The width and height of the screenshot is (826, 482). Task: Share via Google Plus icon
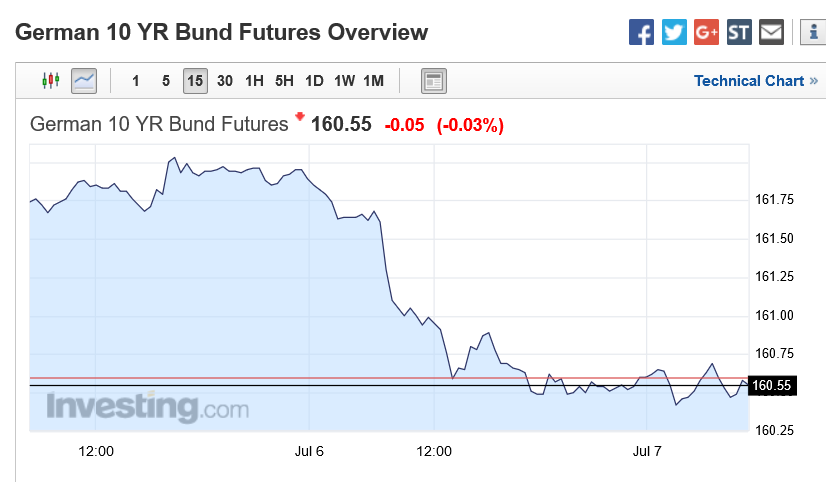point(706,32)
